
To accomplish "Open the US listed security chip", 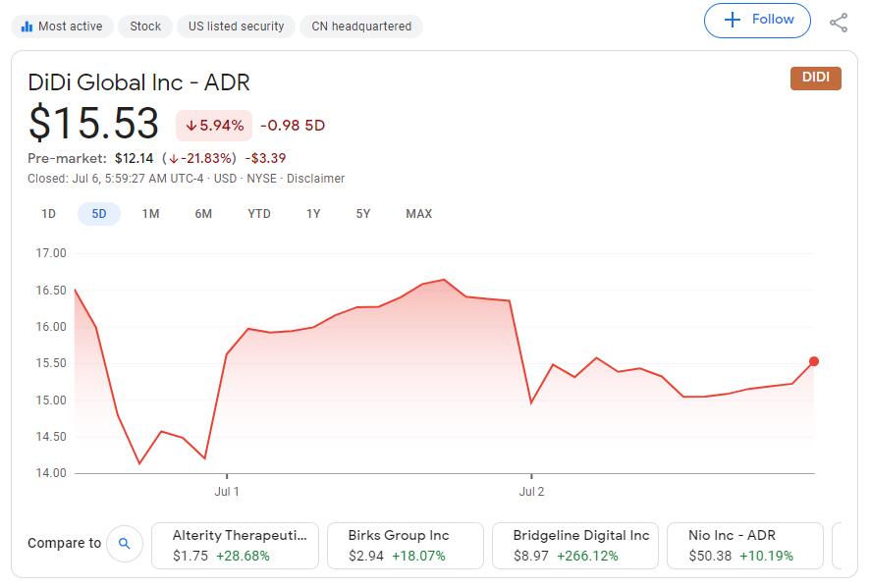I will 237,27.
